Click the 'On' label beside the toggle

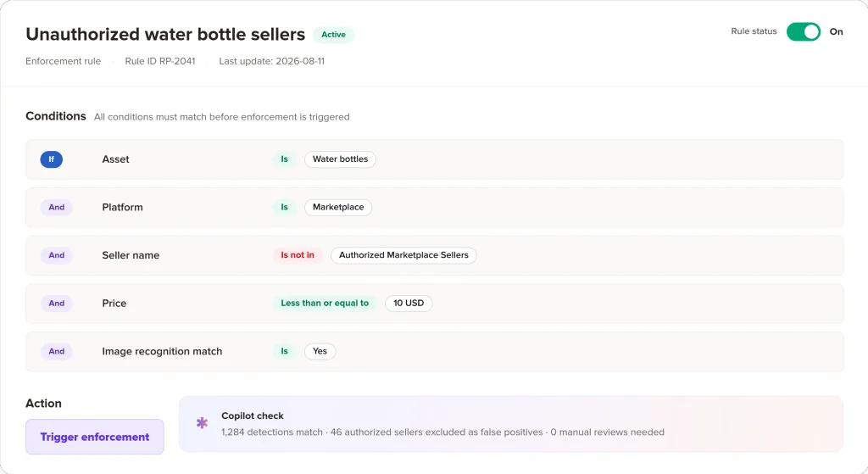click(836, 31)
